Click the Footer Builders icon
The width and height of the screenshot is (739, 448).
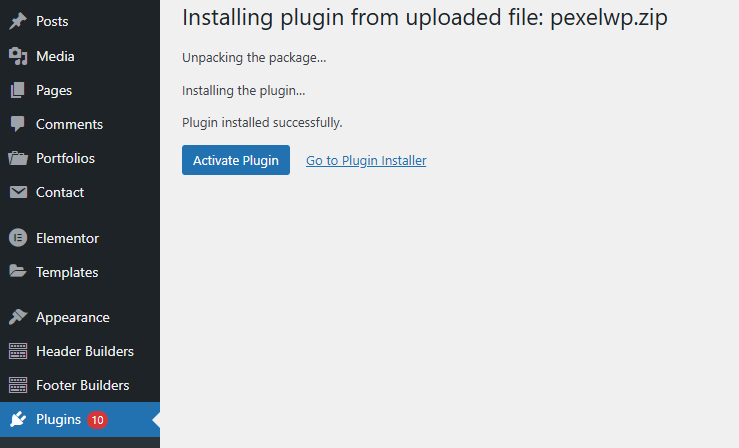point(18,385)
